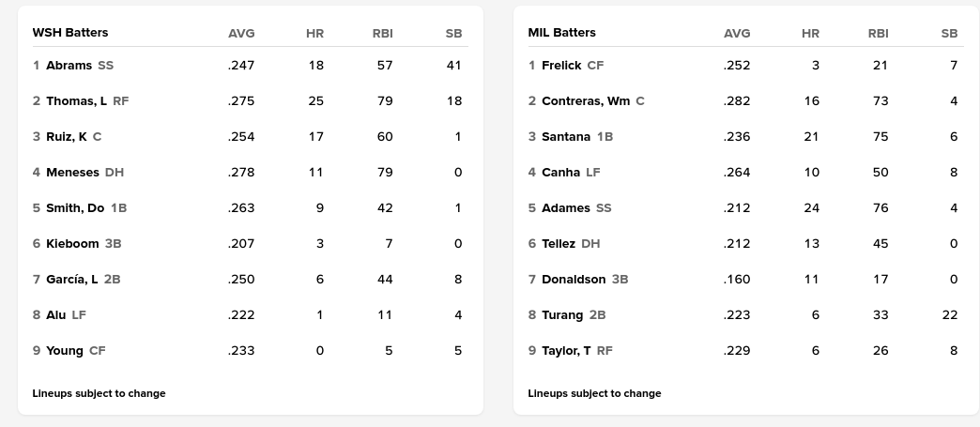Select García, L second baseman link
Image resolution: width=980 pixels, height=427 pixels.
[x=71, y=280]
